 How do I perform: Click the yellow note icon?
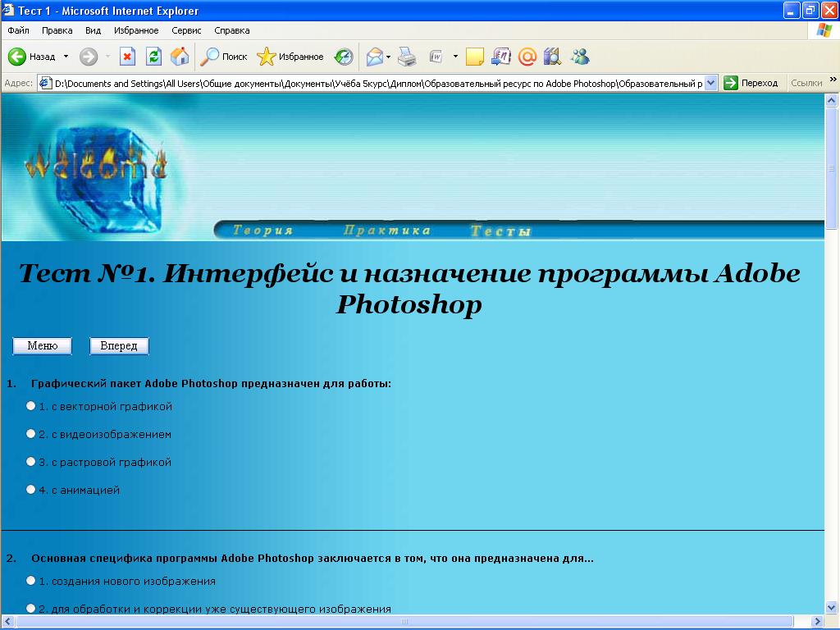(x=475, y=57)
